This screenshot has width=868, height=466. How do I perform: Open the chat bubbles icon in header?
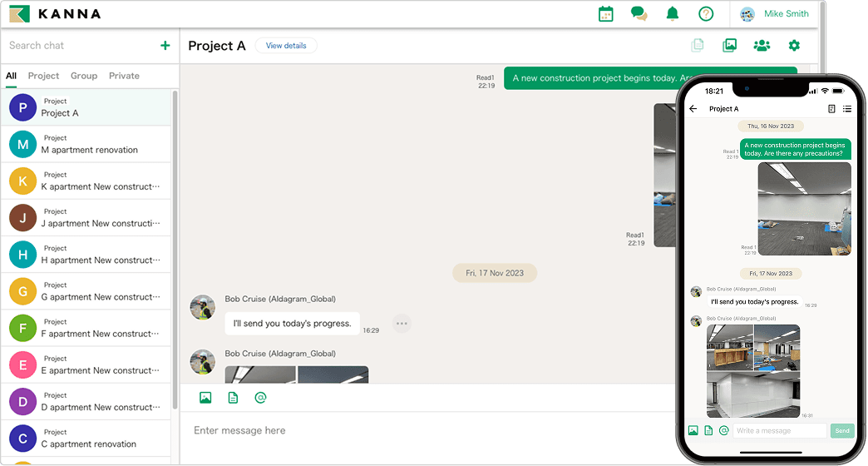point(639,14)
